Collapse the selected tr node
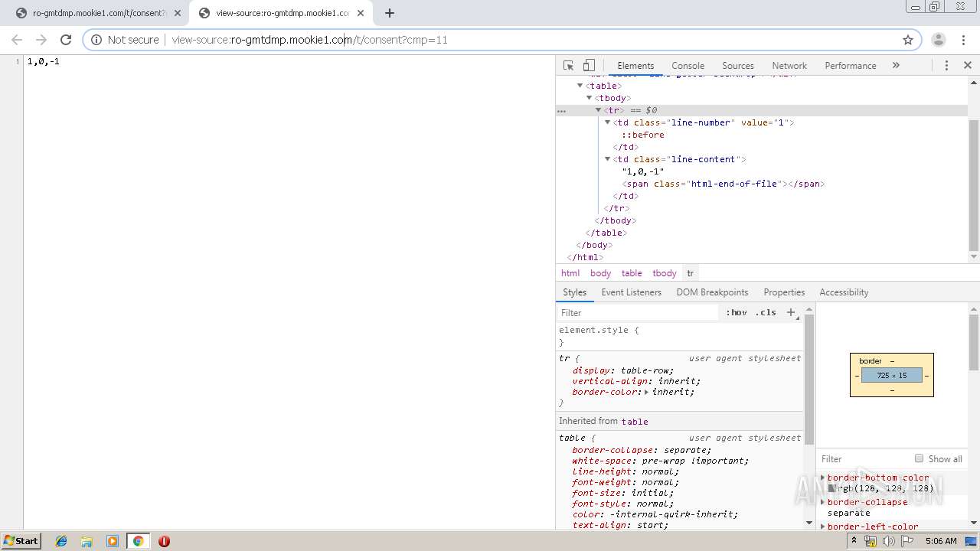This screenshot has width=980, height=551. pyautogui.click(x=599, y=110)
